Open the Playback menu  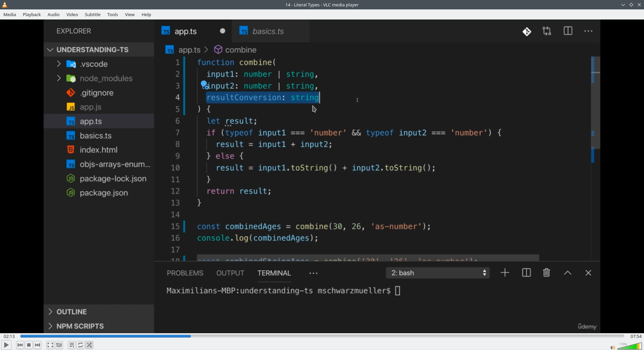point(32,15)
